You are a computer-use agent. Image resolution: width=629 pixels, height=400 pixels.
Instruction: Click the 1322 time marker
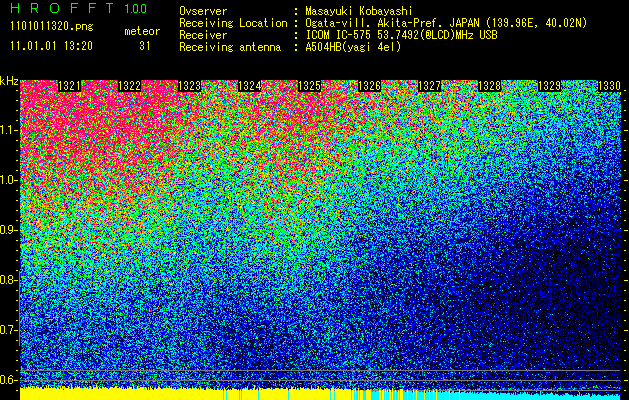(x=130, y=86)
